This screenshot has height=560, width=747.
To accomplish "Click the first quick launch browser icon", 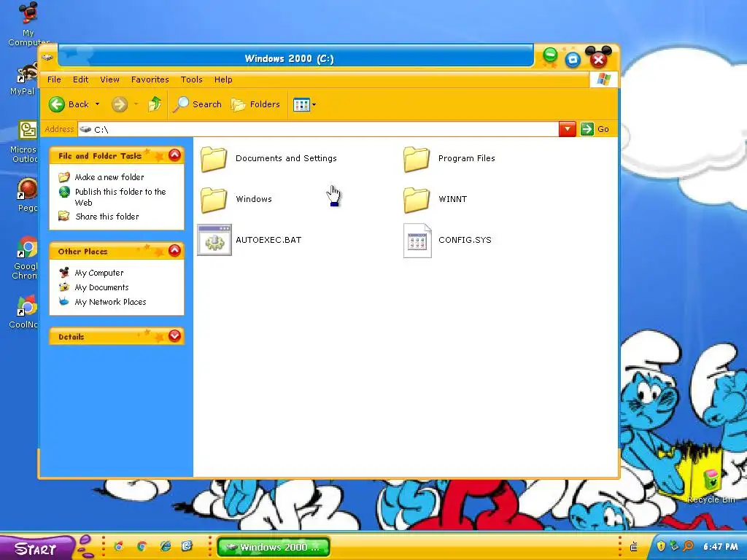I will 119,546.
